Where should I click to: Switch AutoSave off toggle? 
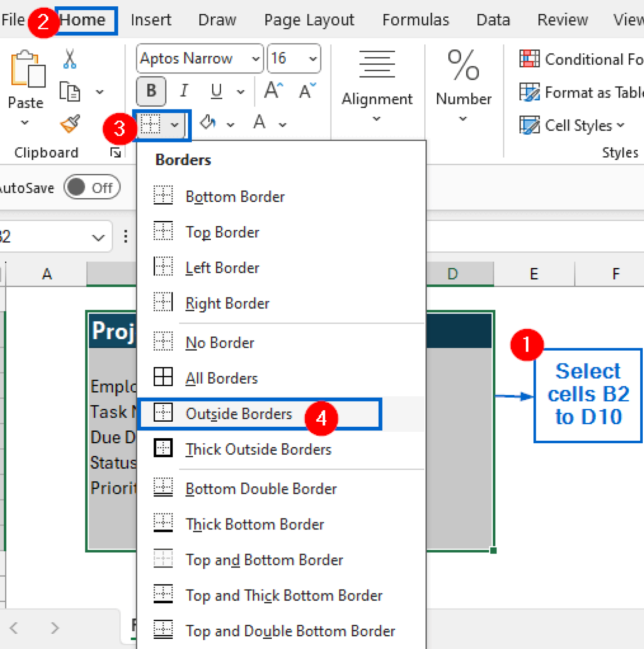[x=92, y=187]
